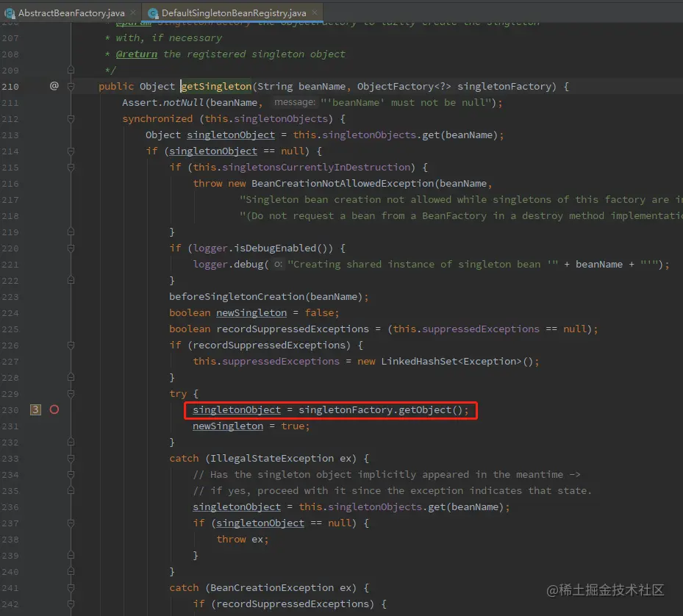Collapse the logger.isDebugEnabled block at line 220
The width and height of the screenshot is (683, 616).
click(x=71, y=248)
